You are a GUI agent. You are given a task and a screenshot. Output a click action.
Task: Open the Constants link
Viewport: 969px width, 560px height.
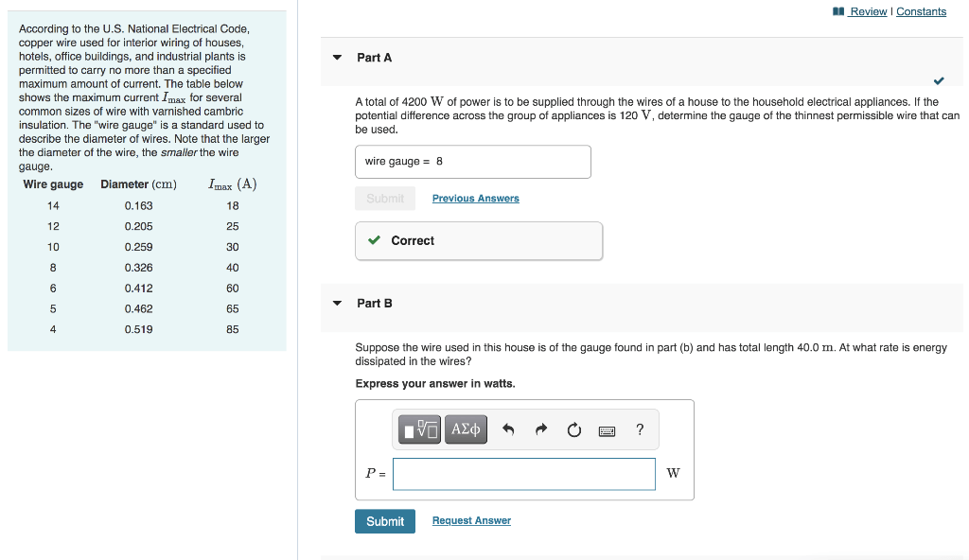(x=921, y=11)
